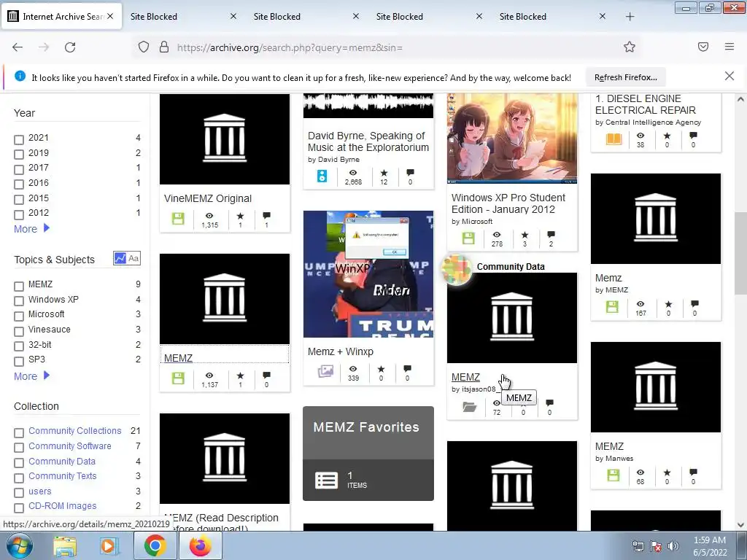Viewport: 747px width, 560px height.
Task: Switch topics view to Aa text mode
Action: tap(133, 258)
